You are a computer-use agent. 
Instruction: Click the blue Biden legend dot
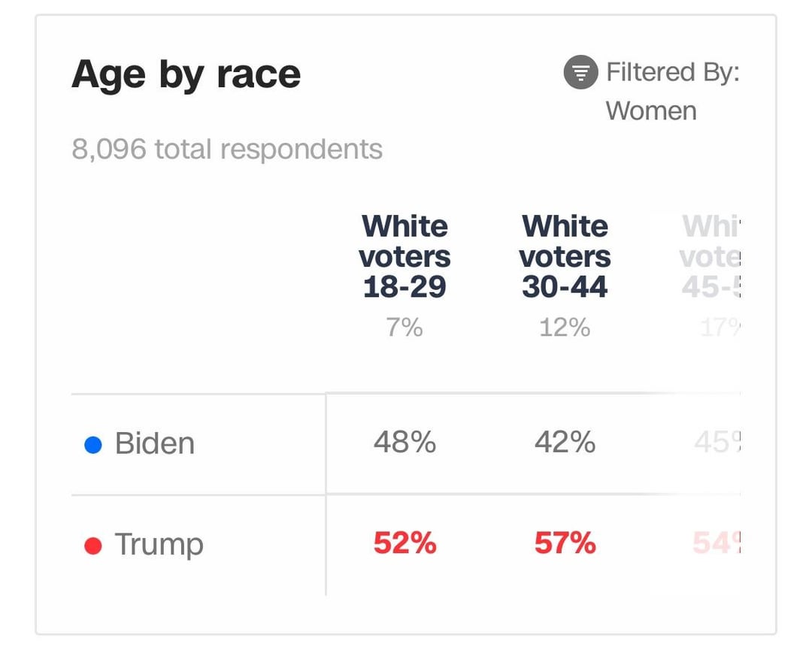point(93,445)
